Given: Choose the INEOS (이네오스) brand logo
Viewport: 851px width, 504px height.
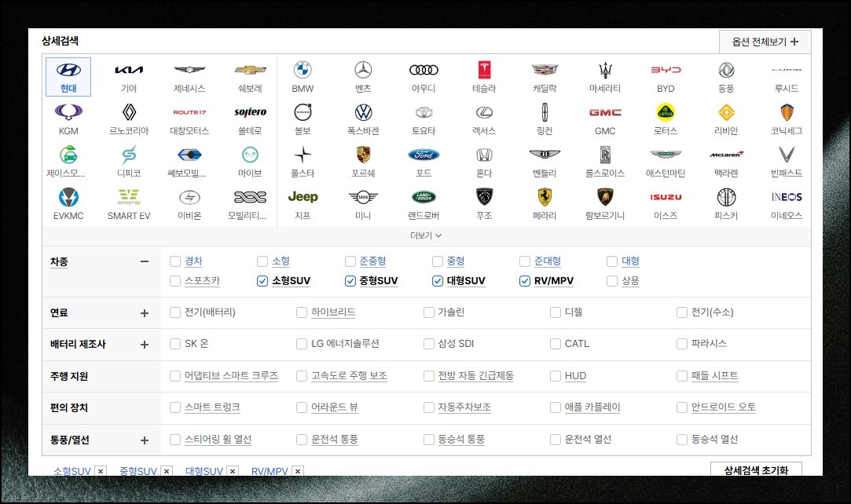Looking at the screenshot, I should click(787, 197).
